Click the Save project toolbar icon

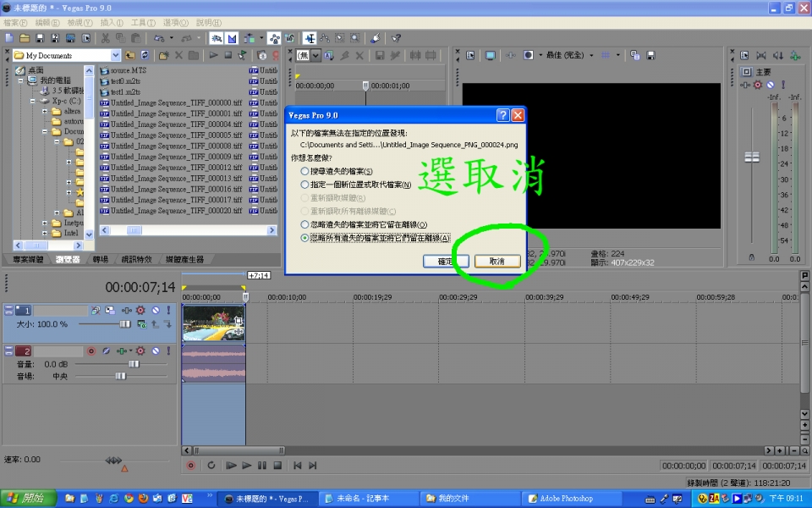click(x=40, y=38)
